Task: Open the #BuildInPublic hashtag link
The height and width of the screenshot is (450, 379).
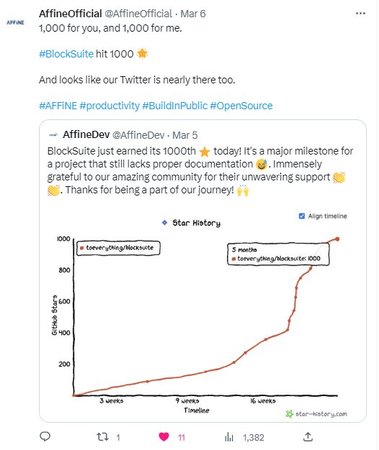Action: (175, 106)
